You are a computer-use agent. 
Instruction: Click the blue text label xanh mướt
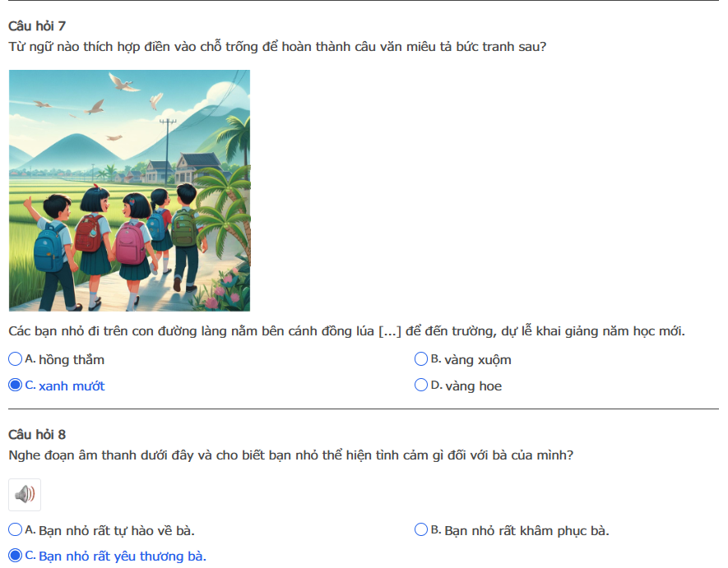click(x=72, y=386)
